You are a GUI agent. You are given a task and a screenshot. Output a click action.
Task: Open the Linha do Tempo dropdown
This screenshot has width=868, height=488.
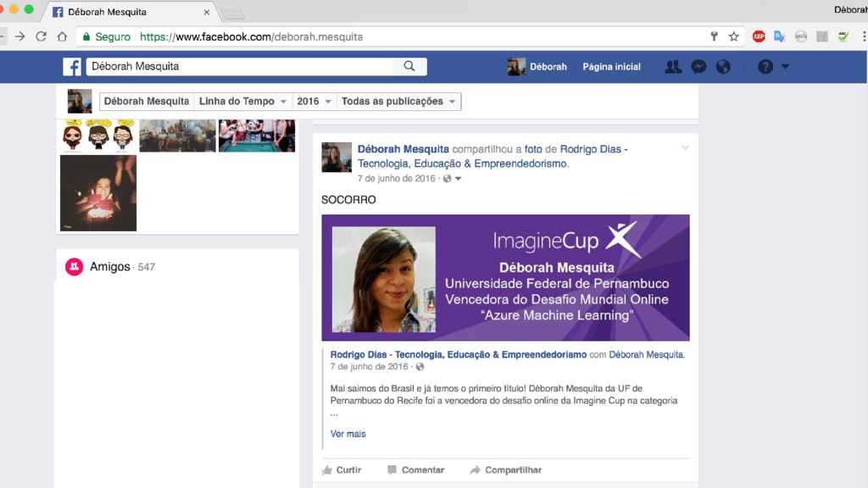pos(242,102)
